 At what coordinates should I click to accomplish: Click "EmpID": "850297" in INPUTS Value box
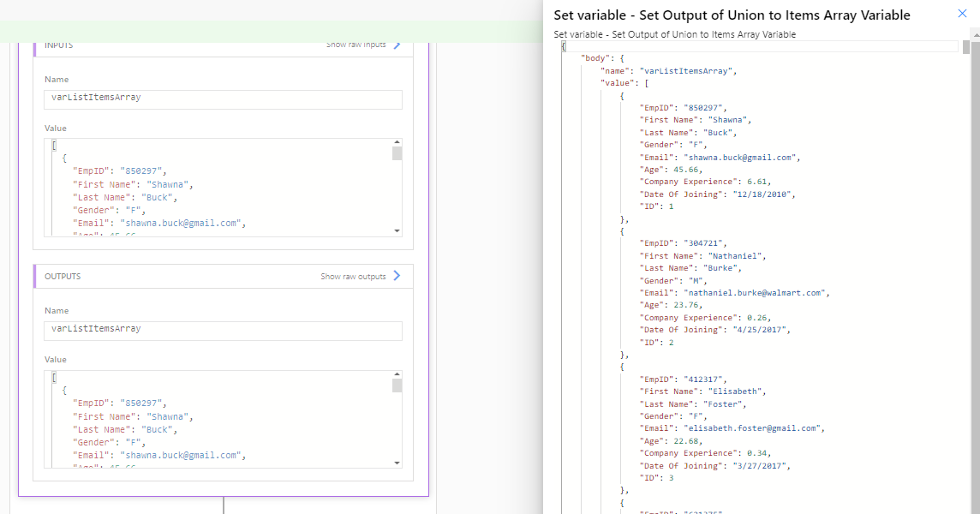coord(119,170)
